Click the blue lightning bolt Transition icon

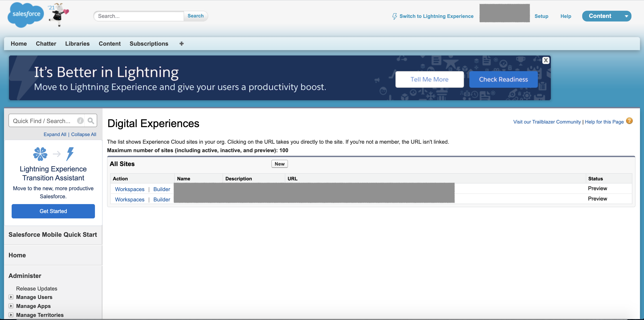pyautogui.click(x=70, y=154)
